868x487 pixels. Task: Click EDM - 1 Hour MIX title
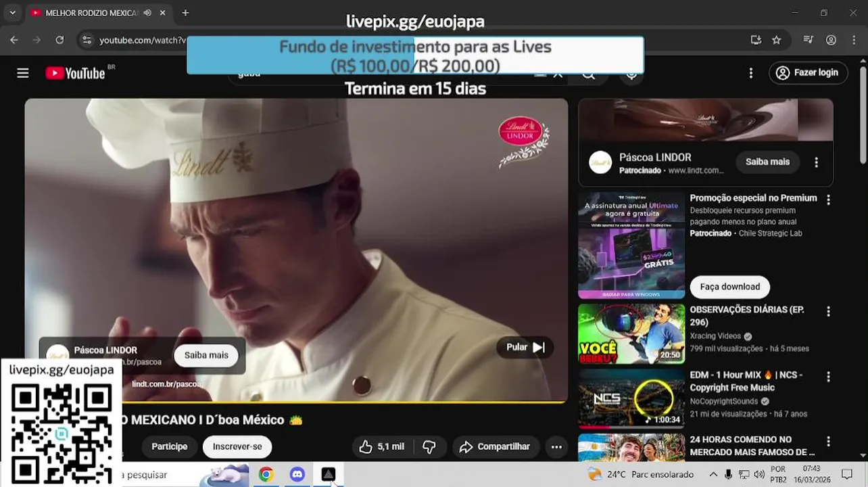[746, 381]
